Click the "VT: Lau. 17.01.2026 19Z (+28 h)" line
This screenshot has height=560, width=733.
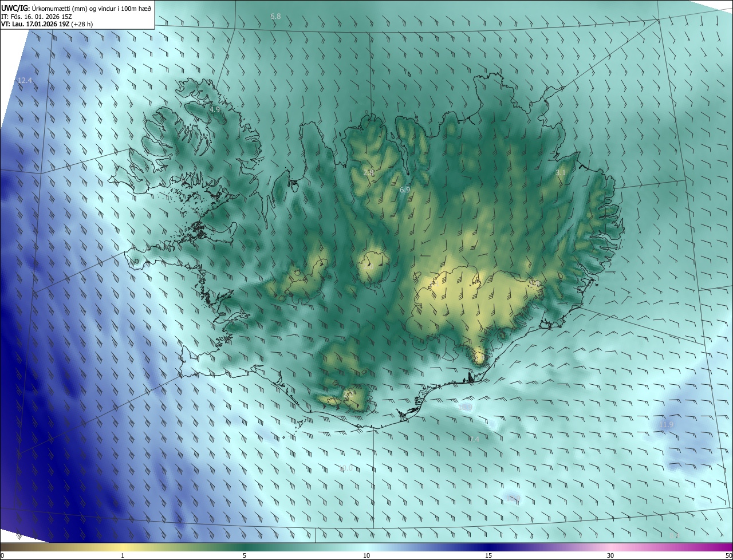(47, 24)
